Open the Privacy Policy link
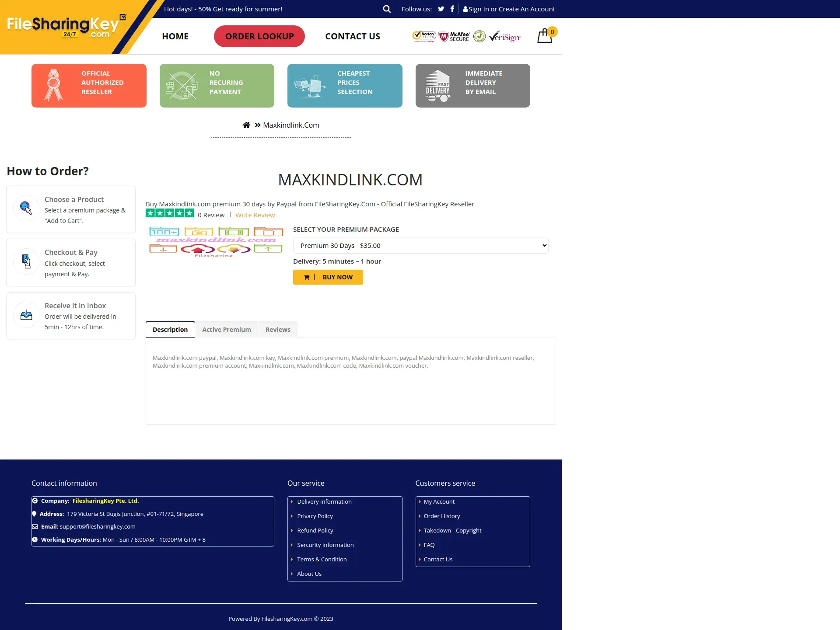Image resolution: width=840 pixels, height=630 pixels. coord(315,516)
